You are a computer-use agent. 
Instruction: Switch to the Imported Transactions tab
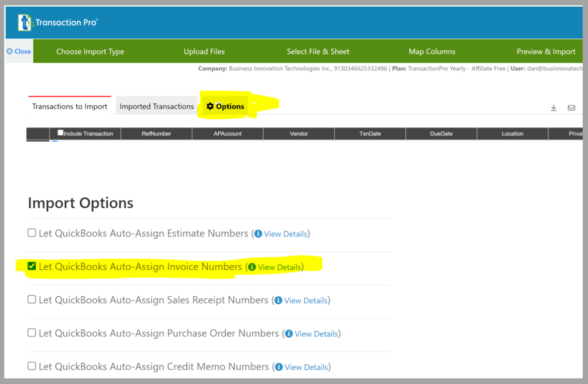157,106
